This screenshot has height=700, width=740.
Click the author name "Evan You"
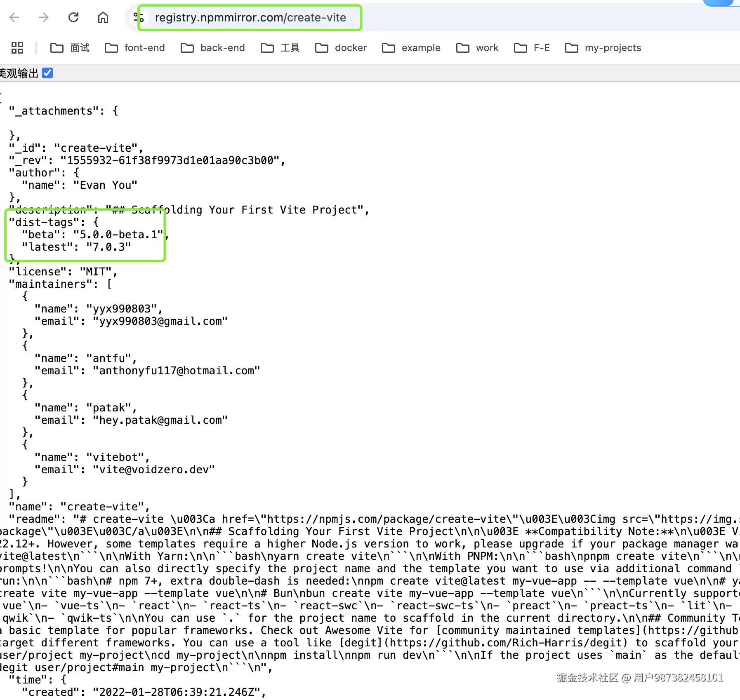click(105, 185)
